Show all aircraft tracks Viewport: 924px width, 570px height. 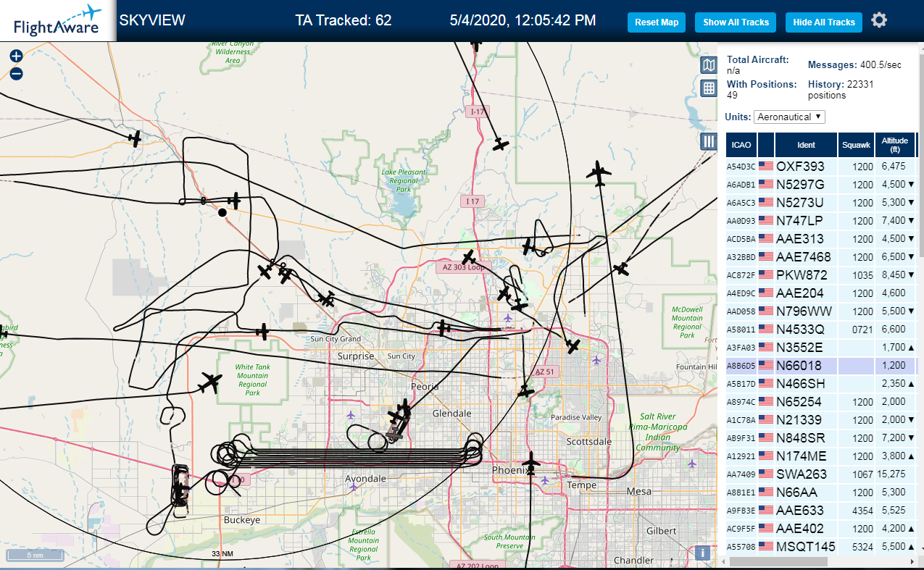point(736,22)
